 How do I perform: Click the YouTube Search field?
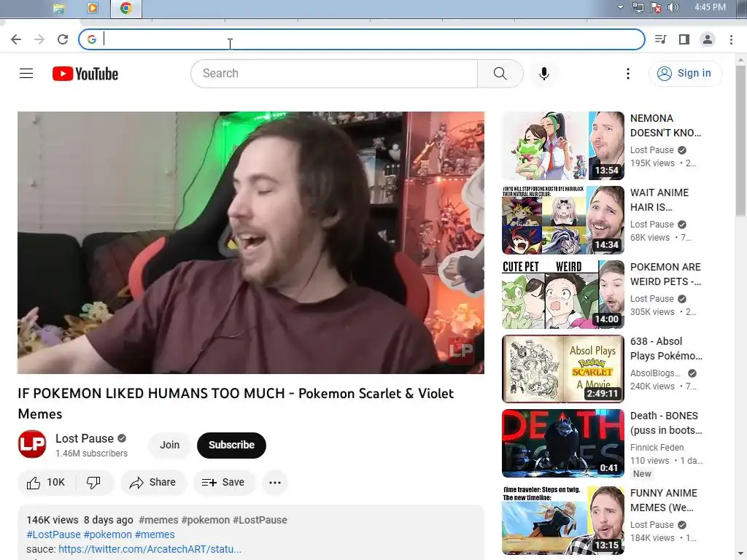pyautogui.click(x=334, y=74)
